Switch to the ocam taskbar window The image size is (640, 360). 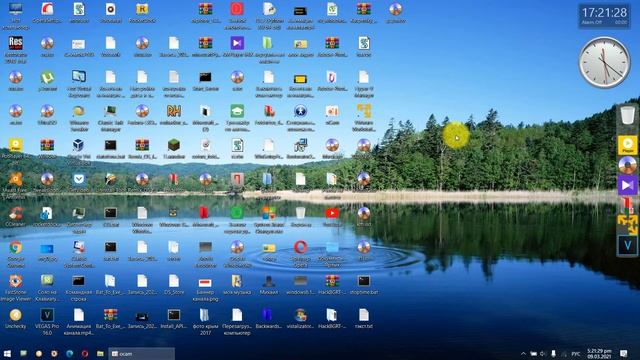pos(142,353)
